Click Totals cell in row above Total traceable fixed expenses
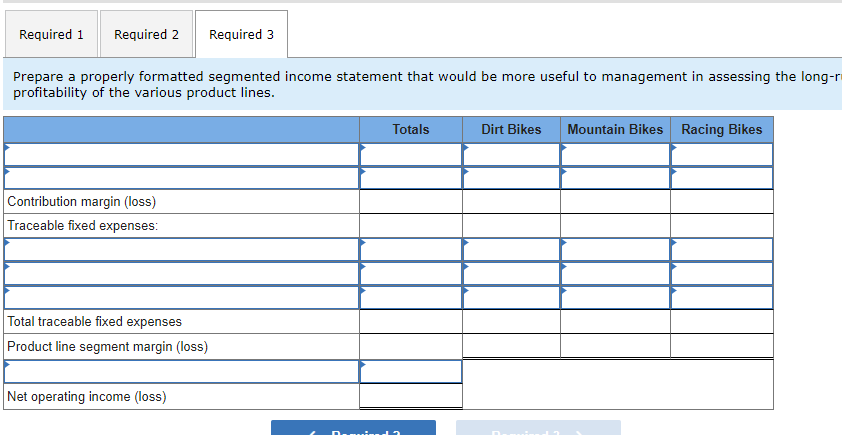The height and width of the screenshot is (435, 842). (x=411, y=298)
